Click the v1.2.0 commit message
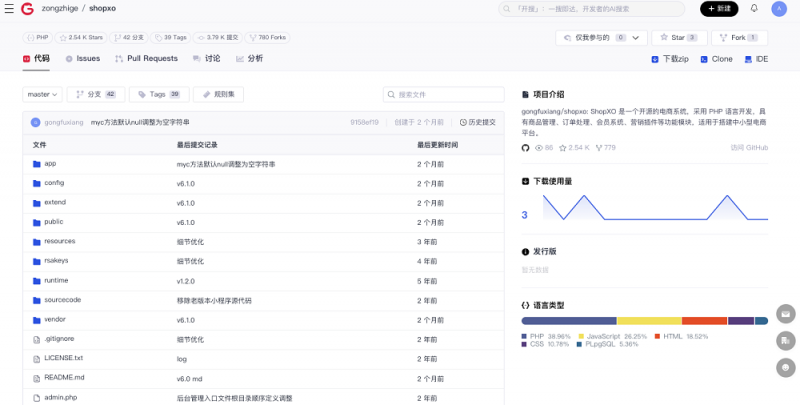800x405 pixels. coord(186,282)
